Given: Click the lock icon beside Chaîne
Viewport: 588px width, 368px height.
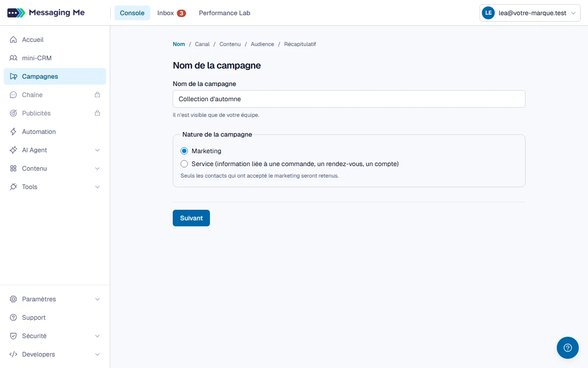Looking at the screenshot, I should [97, 95].
